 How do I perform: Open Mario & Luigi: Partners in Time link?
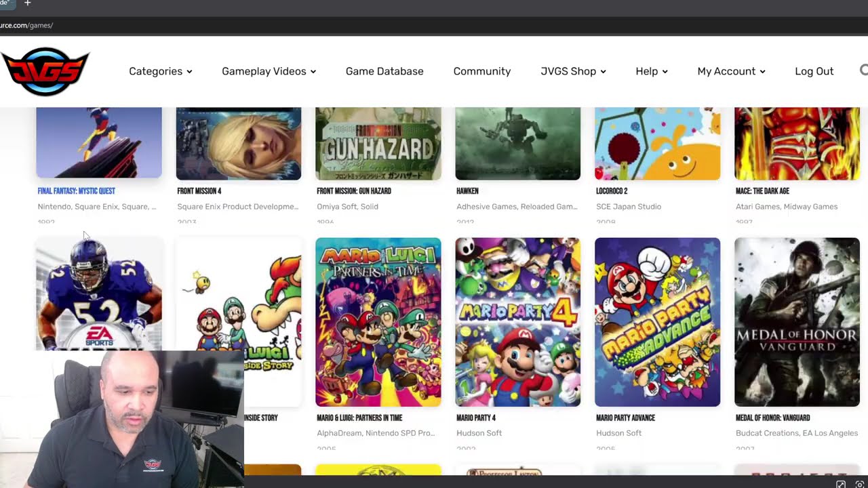[359, 418]
